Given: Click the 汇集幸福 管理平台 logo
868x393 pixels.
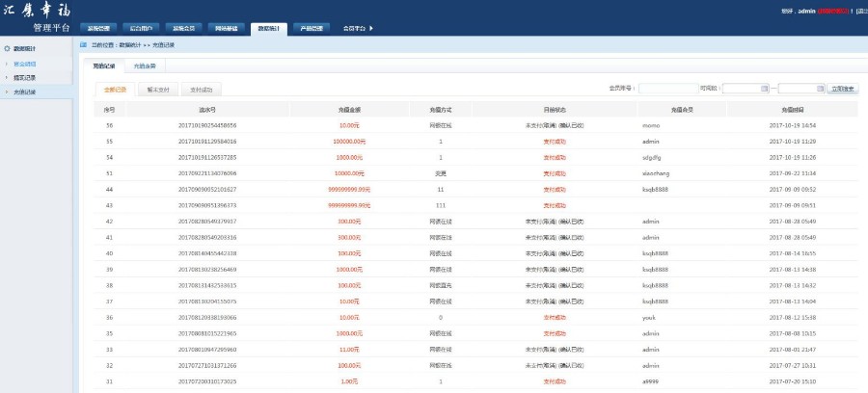Looking at the screenshot, I should point(37,17).
